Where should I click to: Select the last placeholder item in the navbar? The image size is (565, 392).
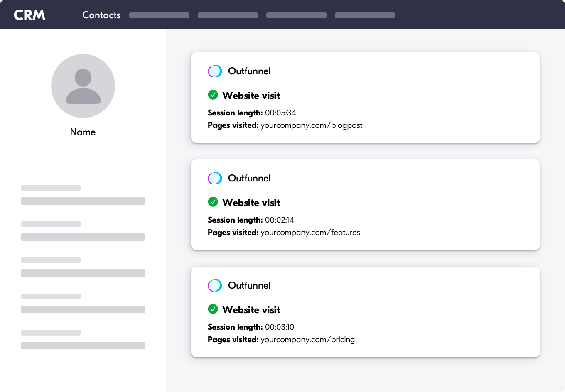pos(365,15)
